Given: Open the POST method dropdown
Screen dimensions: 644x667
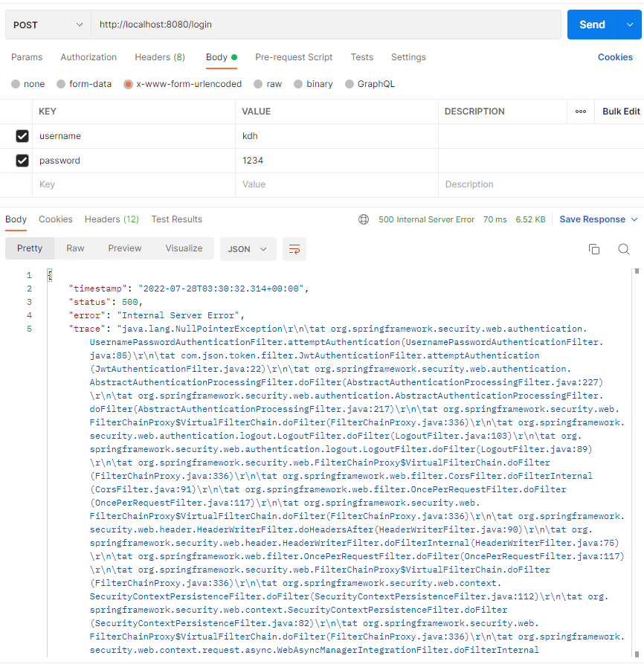Looking at the screenshot, I should (48, 25).
